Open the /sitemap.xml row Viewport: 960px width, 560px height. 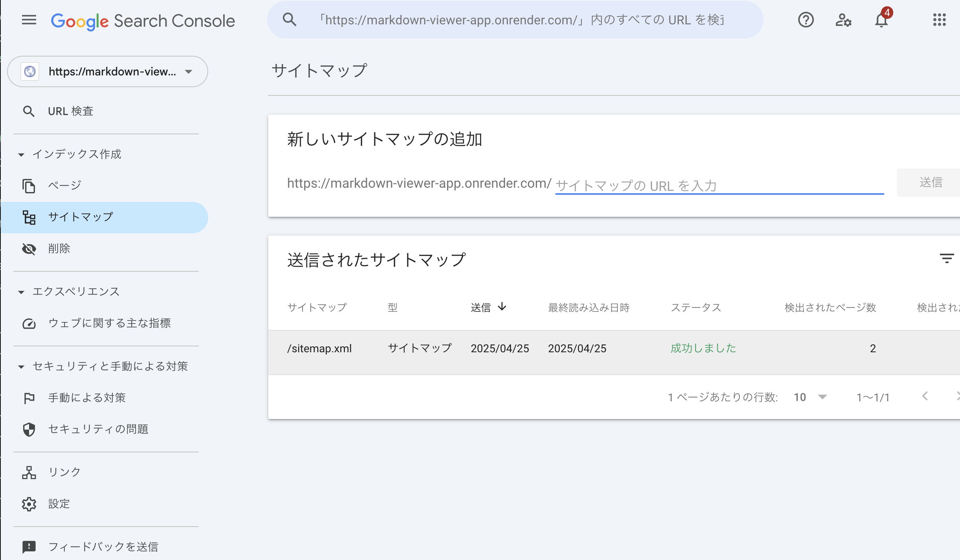(614, 352)
